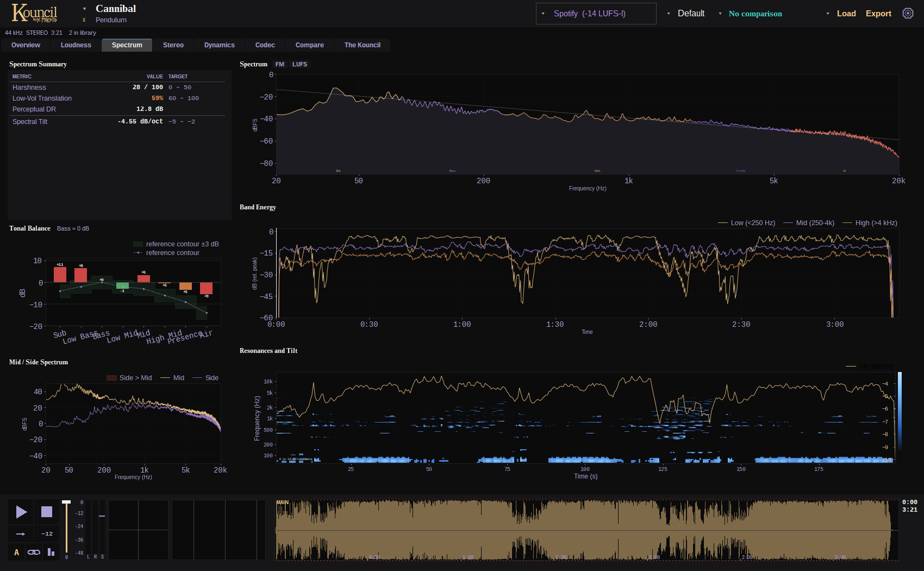Viewport: 924px width, 571px height.
Task: Toggle the Tilt (dB/oct) legend
Action: tap(870, 367)
